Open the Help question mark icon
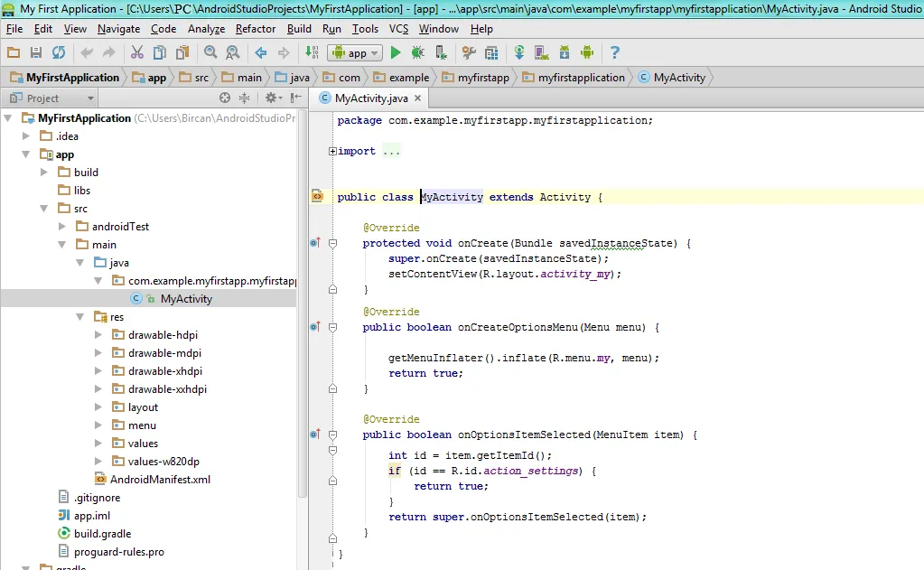Image resolution: width=924 pixels, height=570 pixels. 615,53
